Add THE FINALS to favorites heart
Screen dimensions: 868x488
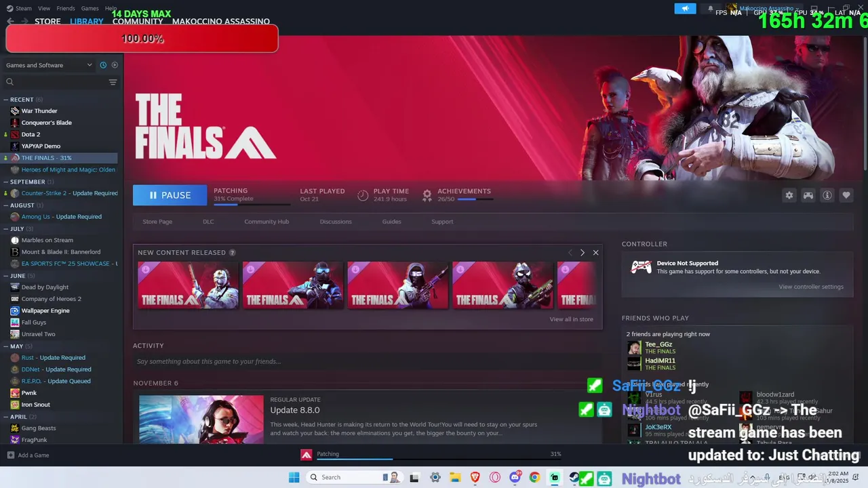point(846,195)
